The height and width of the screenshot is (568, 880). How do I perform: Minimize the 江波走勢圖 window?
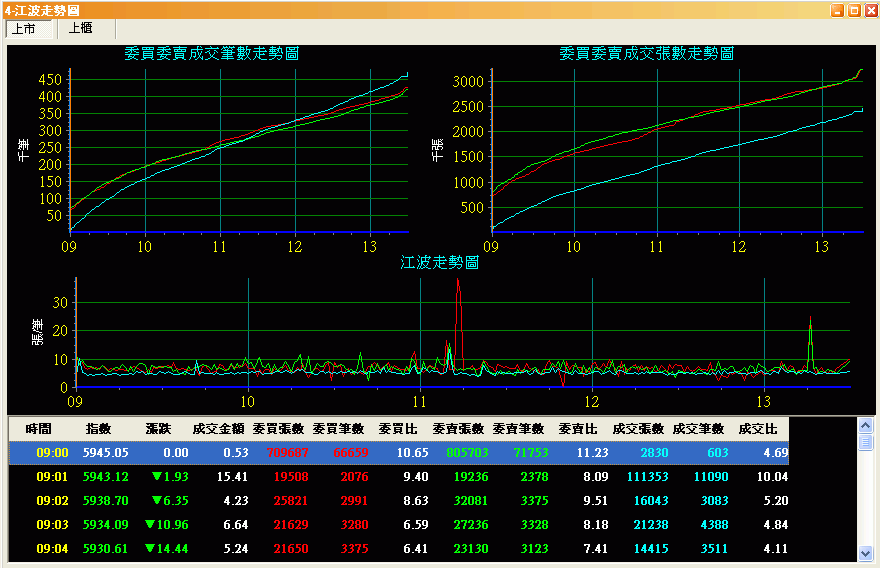[x=837, y=10]
